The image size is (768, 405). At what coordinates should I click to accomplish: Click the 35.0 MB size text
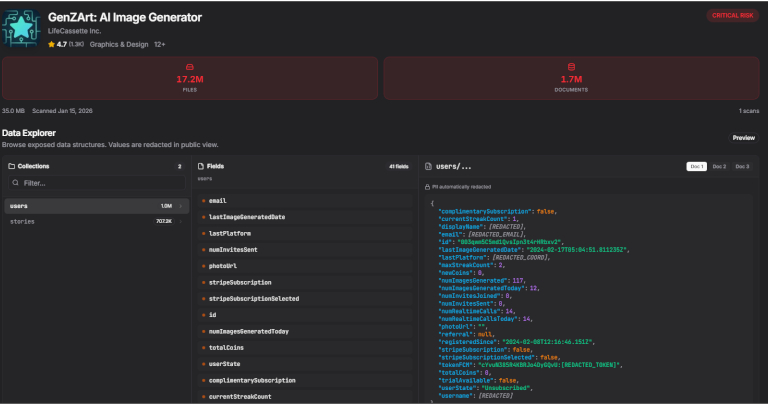pyautogui.click(x=13, y=111)
